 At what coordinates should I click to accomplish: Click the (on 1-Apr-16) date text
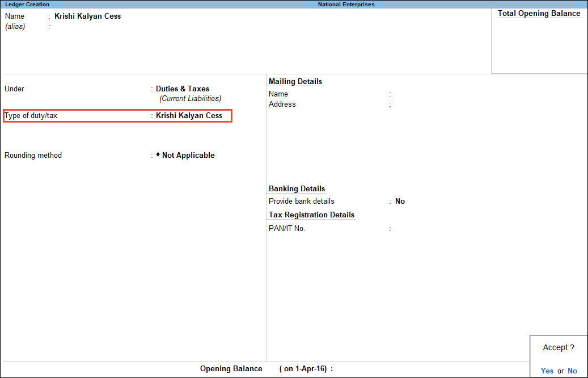303,369
